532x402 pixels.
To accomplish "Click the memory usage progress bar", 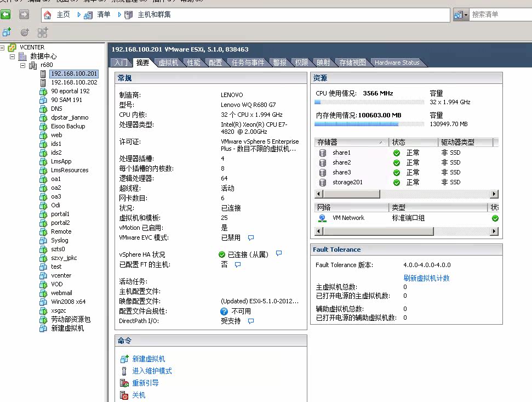I will coord(369,124).
